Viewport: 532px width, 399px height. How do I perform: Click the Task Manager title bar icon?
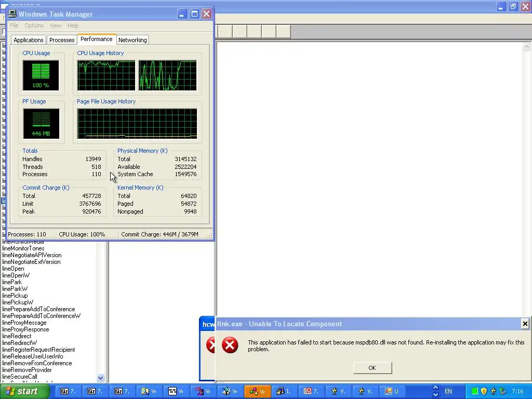12,14
